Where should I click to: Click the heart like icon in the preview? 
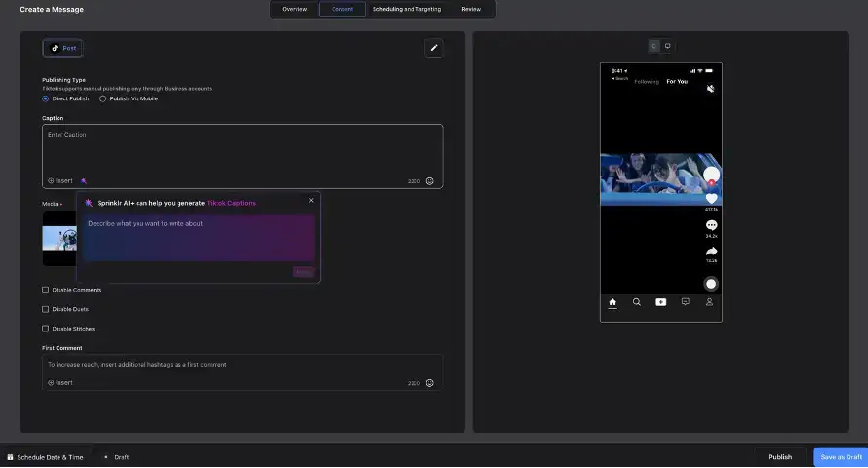click(711, 198)
